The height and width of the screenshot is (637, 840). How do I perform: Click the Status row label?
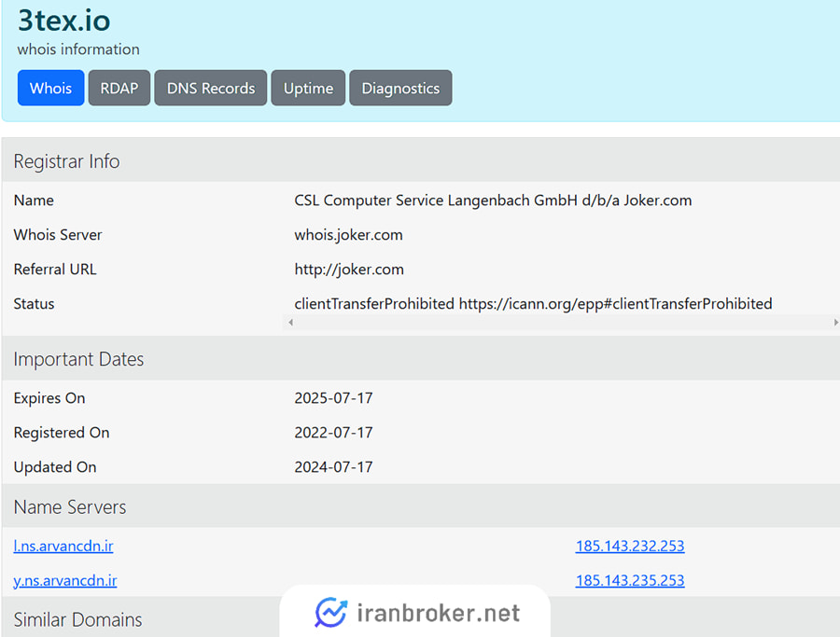coord(34,303)
